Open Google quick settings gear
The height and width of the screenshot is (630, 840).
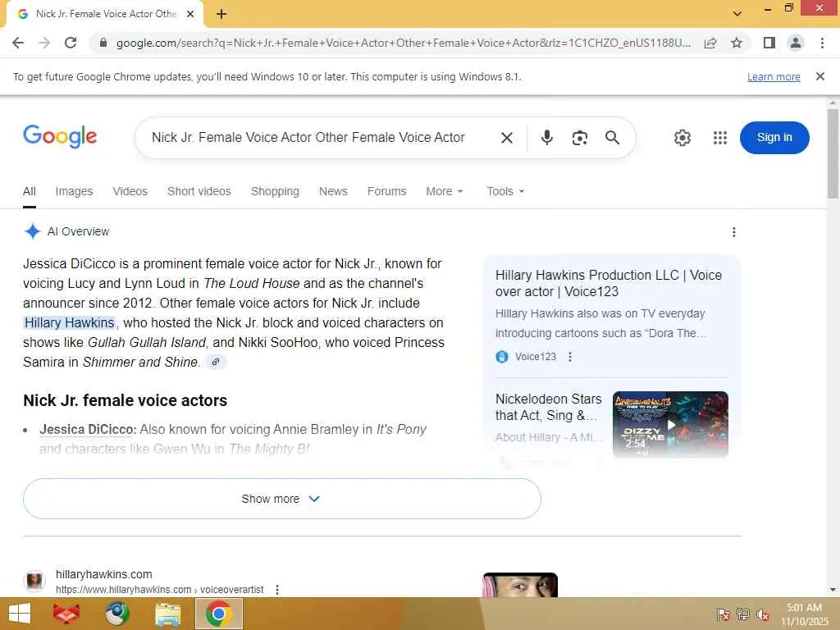pos(682,138)
